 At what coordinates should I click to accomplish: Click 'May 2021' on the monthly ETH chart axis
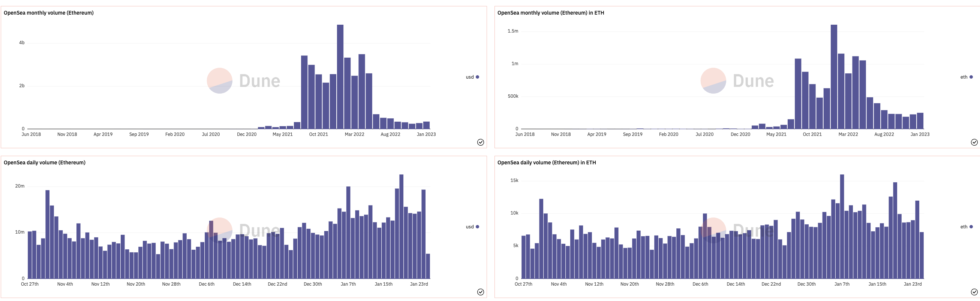pos(776,134)
